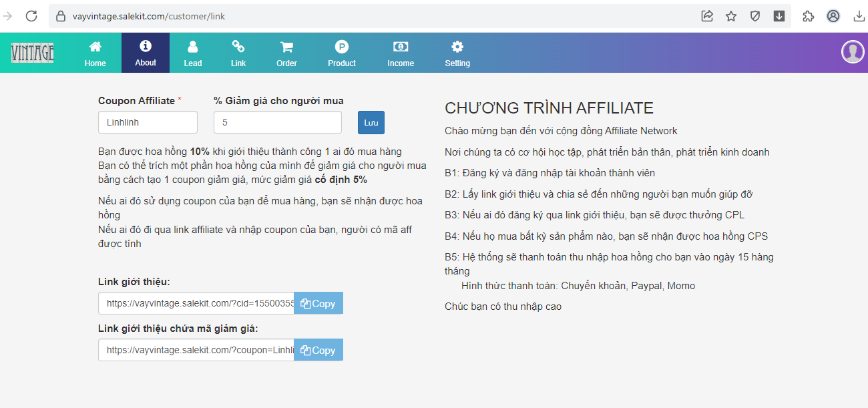Select the Lead person icon
Screen dimensions: 868x408
[x=192, y=47]
